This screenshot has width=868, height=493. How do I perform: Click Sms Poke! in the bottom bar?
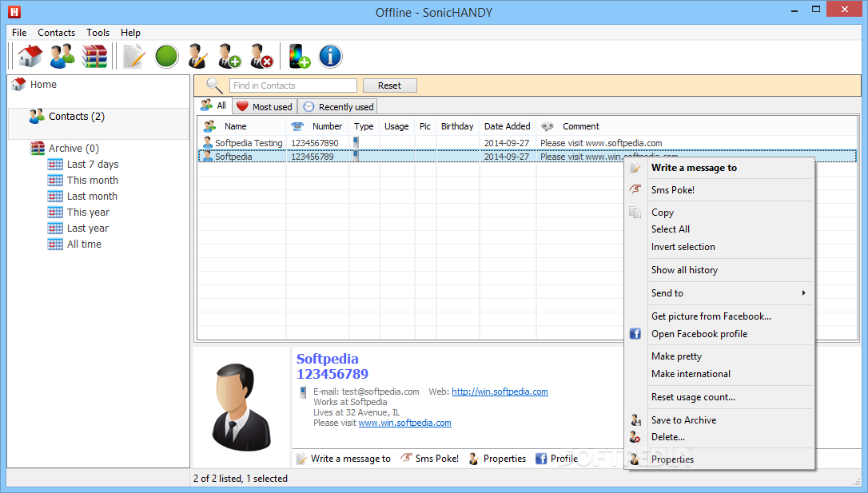pos(430,459)
